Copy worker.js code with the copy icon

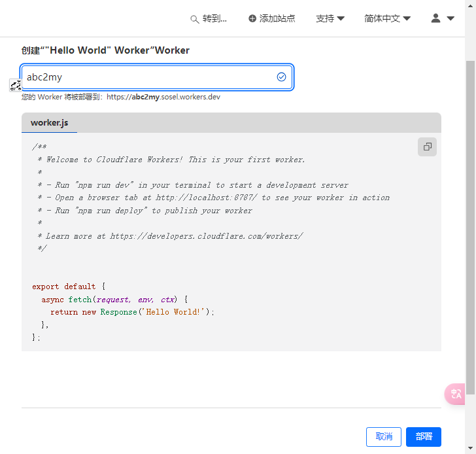(x=427, y=147)
